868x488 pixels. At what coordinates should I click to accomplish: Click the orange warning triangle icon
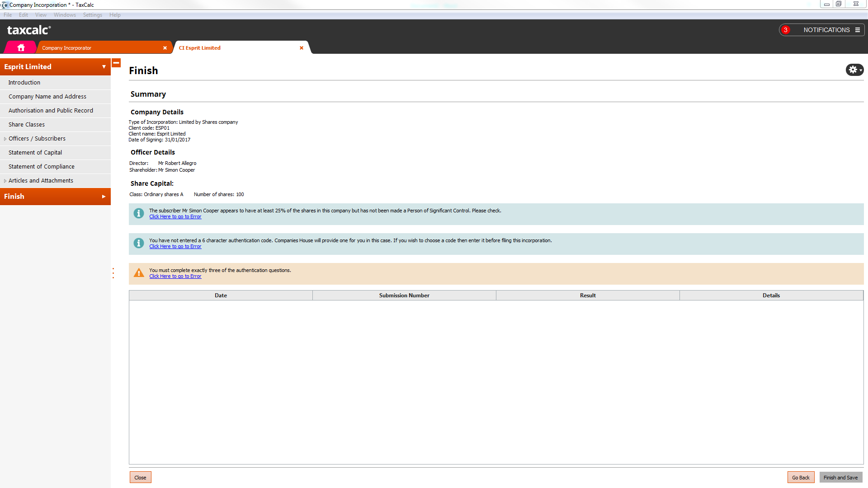(139, 273)
